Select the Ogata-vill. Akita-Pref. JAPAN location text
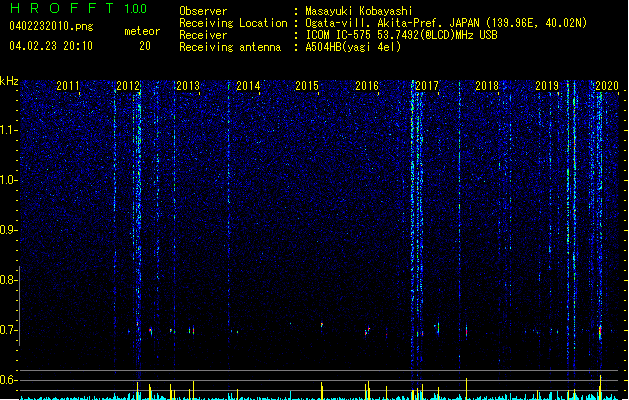The width and height of the screenshot is (629, 400). [446, 23]
